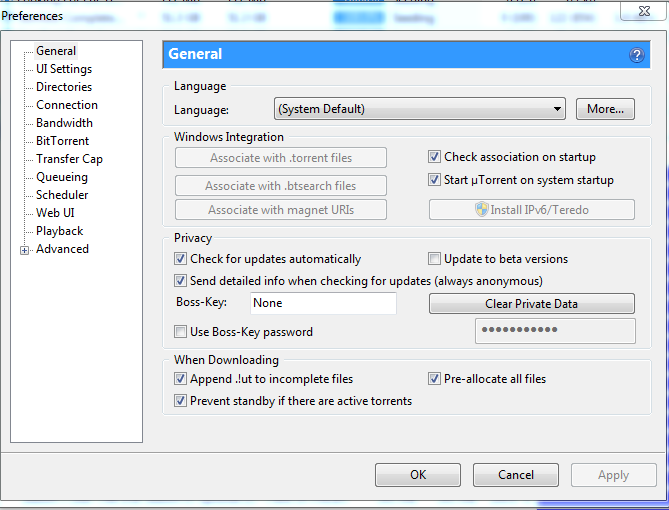The width and height of the screenshot is (669, 510).
Task: Click the Boss-Key input field
Action: [322, 303]
